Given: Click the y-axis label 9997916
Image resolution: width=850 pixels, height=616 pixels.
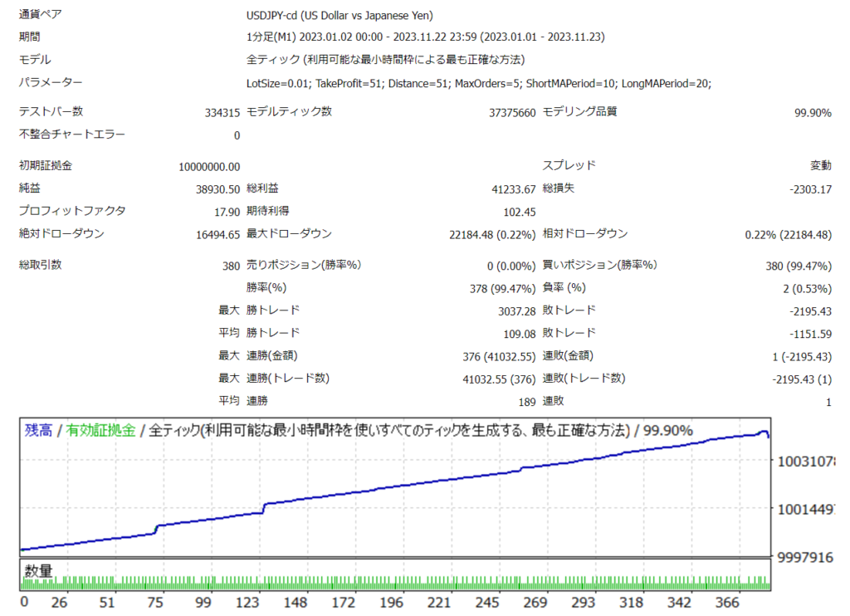Looking at the screenshot, I should (x=804, y=558).
